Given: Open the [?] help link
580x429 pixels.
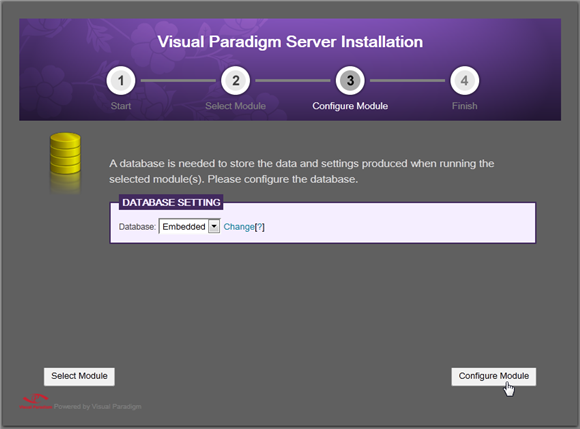Looking at the screenshot, I should coord(260,227).
